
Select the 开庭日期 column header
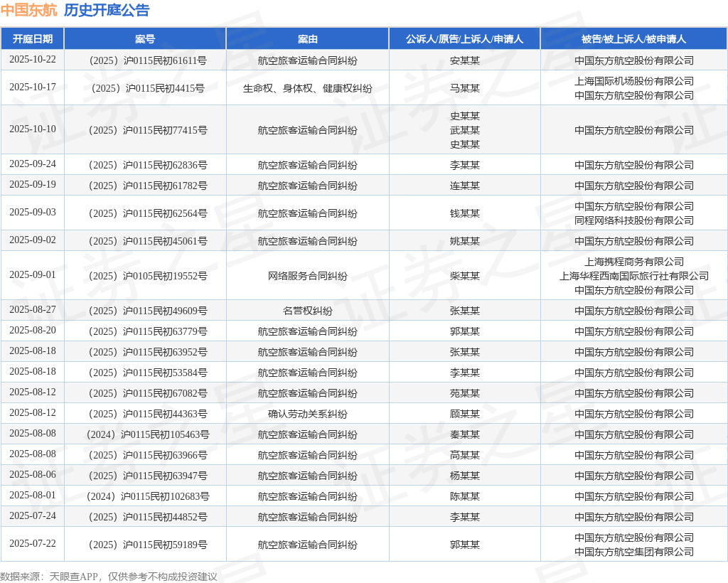pyautogui.click(x=33, y=39)
